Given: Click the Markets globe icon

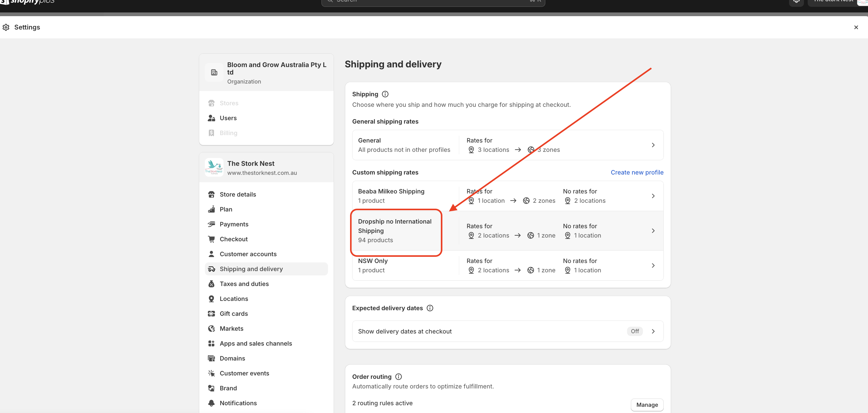Looking at the screenshot, I should point(211,329).
